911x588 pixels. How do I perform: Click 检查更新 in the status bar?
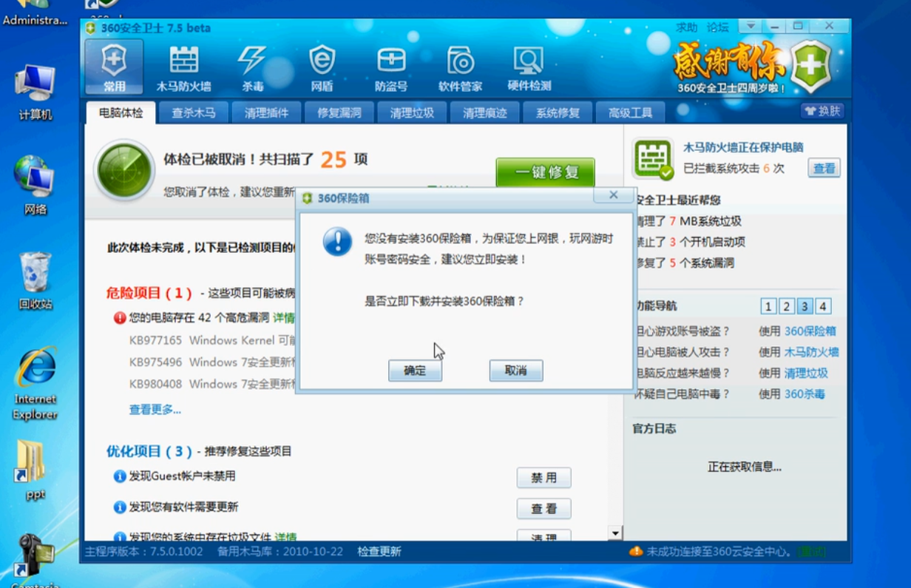point(379,552)
